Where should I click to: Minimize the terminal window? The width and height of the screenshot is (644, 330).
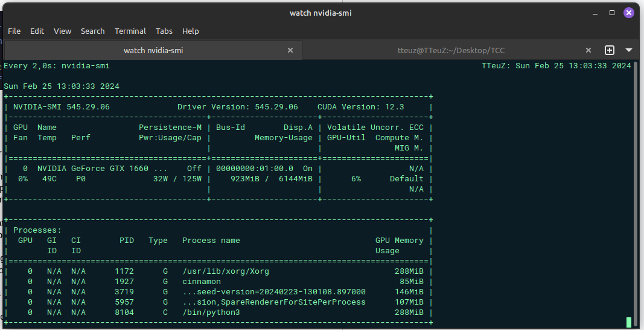(x=595, y=13)
